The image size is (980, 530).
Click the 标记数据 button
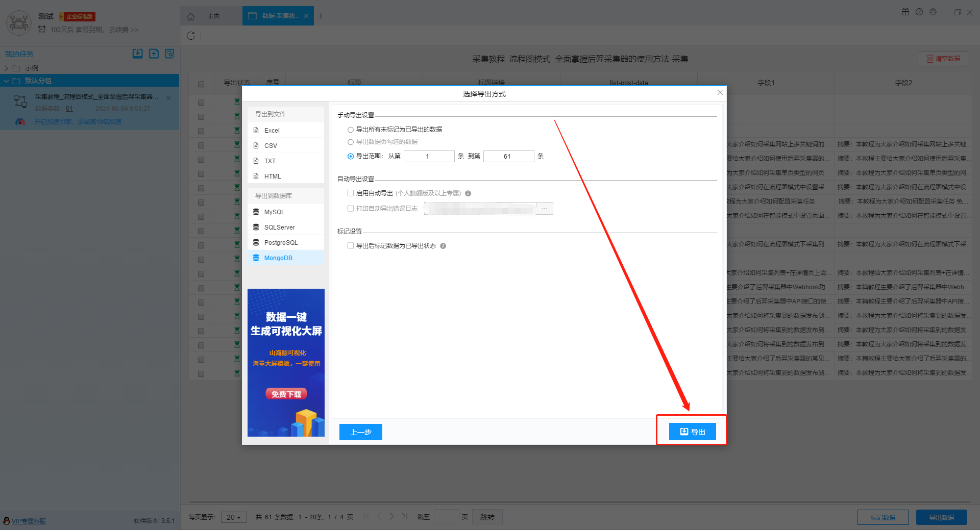coord(883,517)
